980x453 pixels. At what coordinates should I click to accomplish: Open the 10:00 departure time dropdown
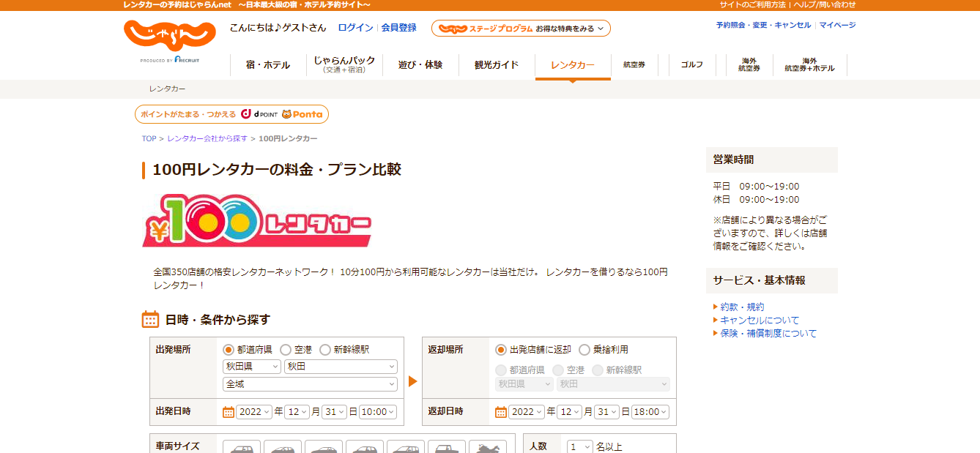click(x=378, y=412)
